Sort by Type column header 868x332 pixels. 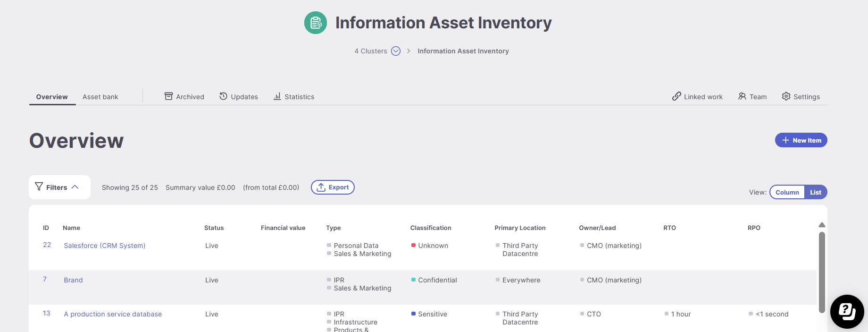point(333,228)
